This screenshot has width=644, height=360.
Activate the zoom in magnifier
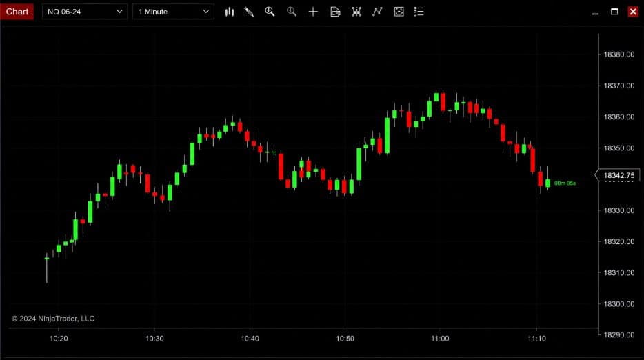(270, 12)
